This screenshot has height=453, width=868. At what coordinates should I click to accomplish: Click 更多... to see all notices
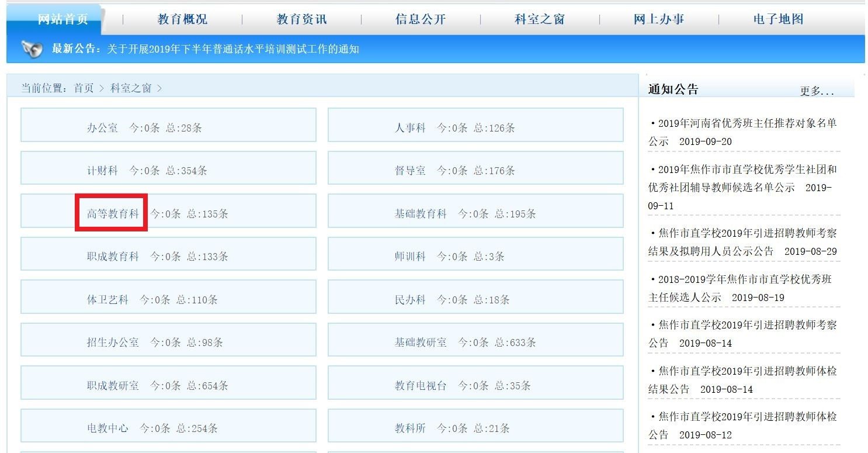click(817, 91)
